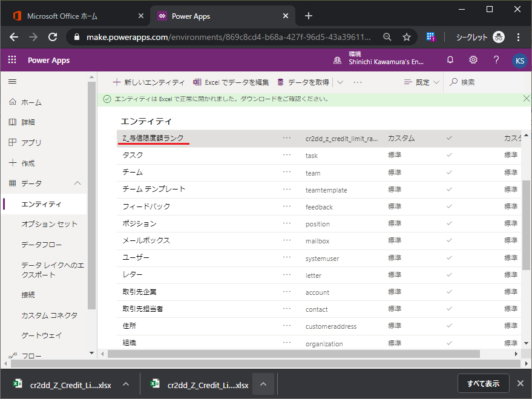The image size is (532, 399).
Task: Collapse the データ section in sidebar
Action: coord(77,183)
